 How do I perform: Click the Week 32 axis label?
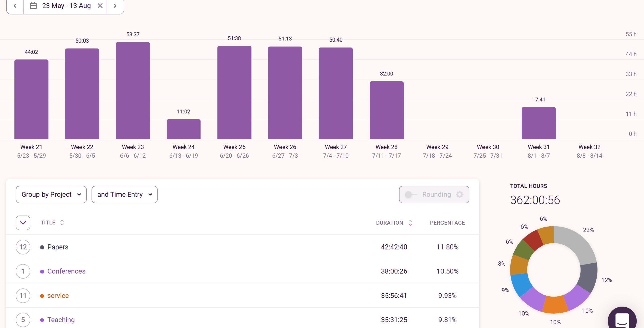click(590, 147)
